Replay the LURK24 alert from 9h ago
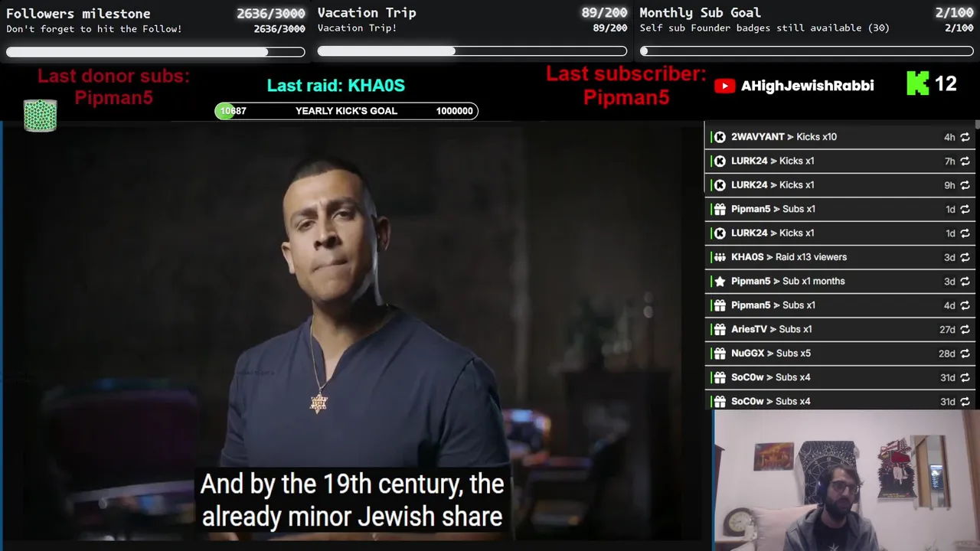 (x=965, y=185)
